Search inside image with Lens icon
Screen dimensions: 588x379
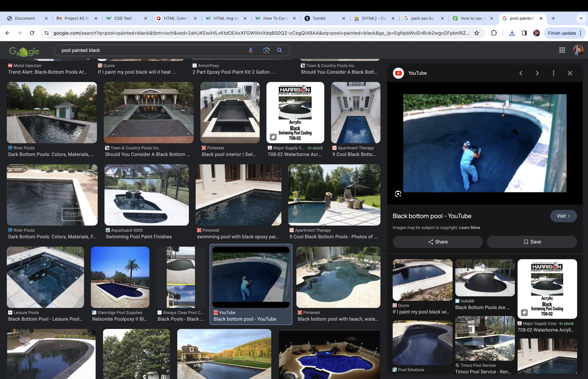tap(398, 194)
